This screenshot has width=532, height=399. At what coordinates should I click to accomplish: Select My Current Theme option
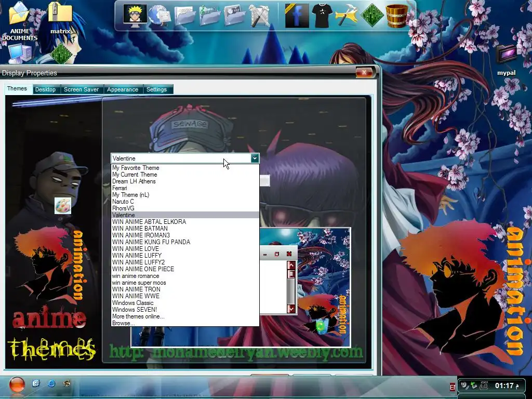click(185, 175)
